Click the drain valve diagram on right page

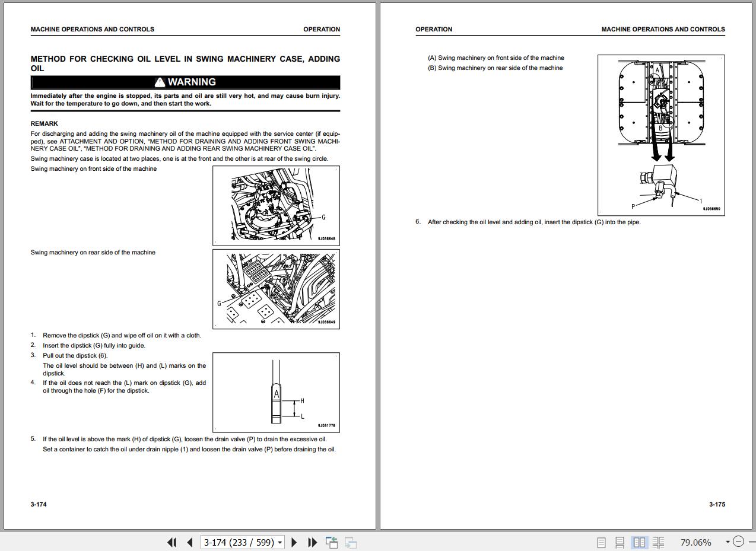(661, 135)
